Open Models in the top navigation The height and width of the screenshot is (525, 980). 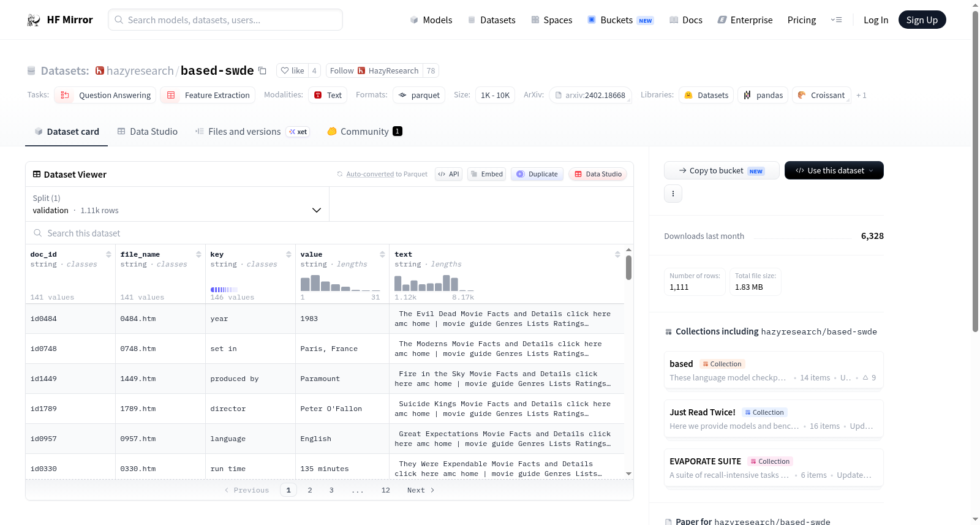(431, 20)
